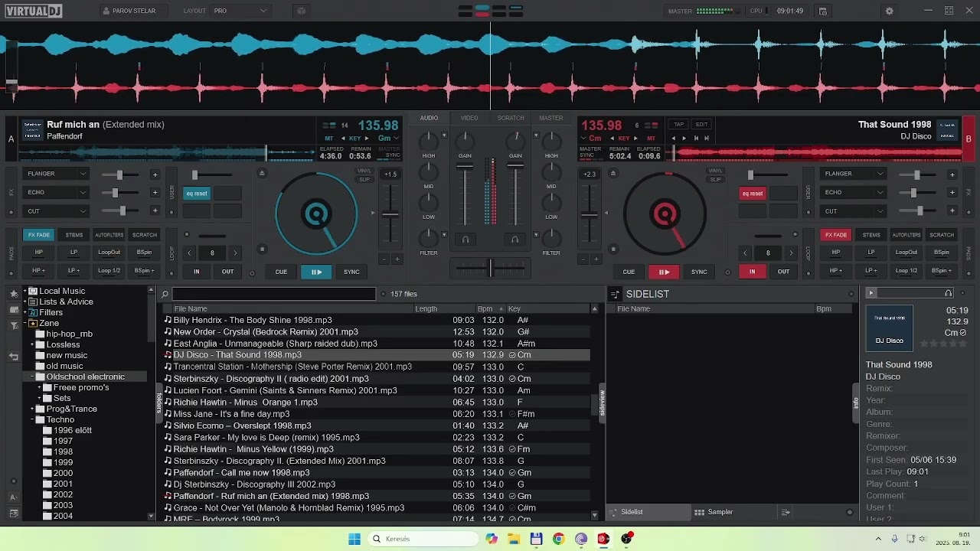Toggle deck A eq reset pad
This screenshot has width=980, height=551.
pos(197,194)
